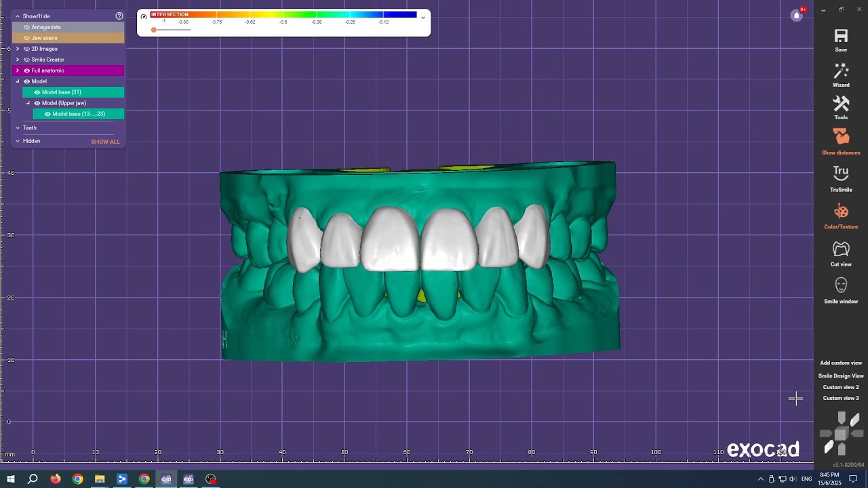This screenshot has width=868, height=488.
Task: Open the Windows action center
Action: 854,479
